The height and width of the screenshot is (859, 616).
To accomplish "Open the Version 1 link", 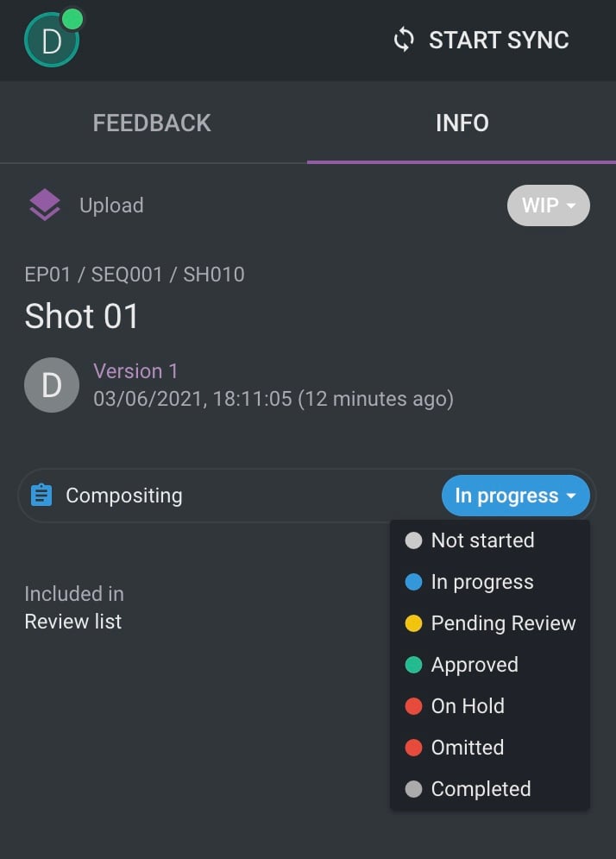I will click(135, 371).
